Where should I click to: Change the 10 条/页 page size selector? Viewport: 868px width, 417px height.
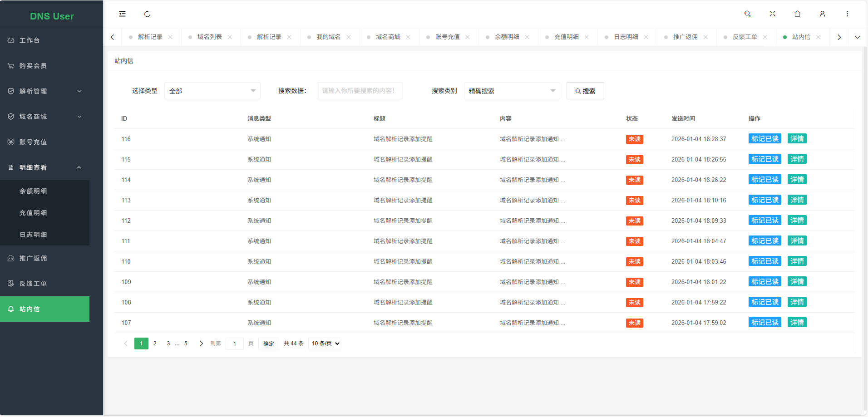point(325,343)
